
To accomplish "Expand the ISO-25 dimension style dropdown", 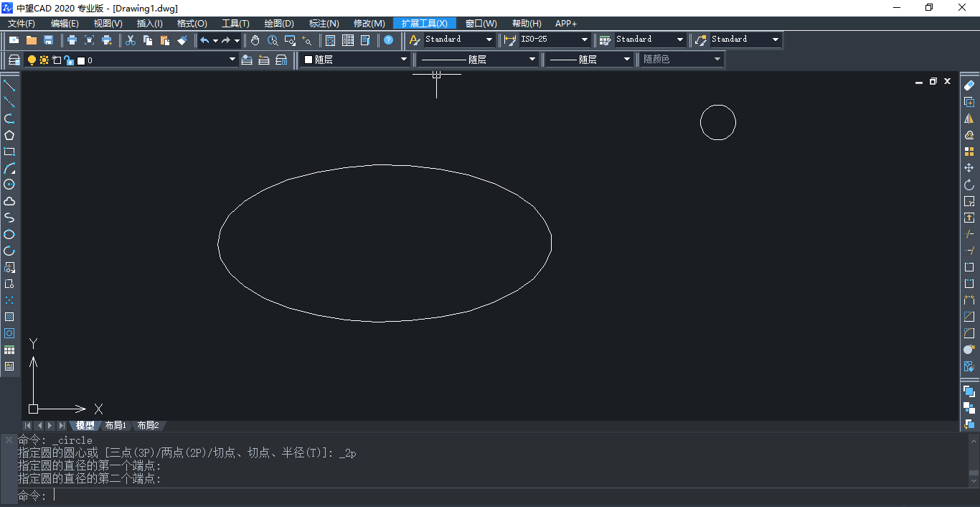I will tap(585, 40).
